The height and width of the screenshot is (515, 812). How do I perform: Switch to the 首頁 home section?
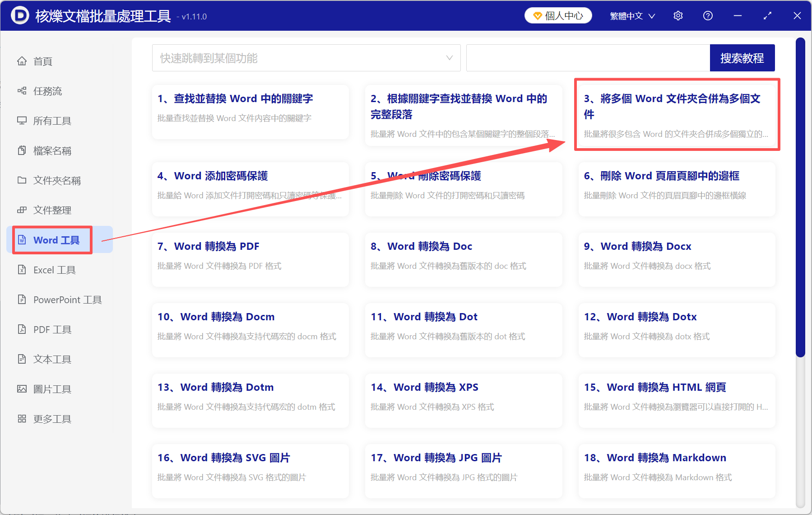(42, 61)
